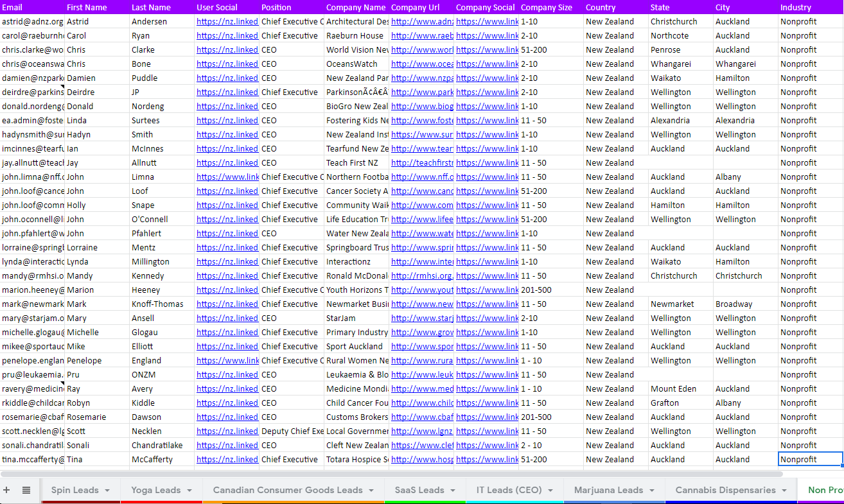This screenshot has height=504, width=844.
Task: Open Raeburn House company URL link
Action: (422, 35)
